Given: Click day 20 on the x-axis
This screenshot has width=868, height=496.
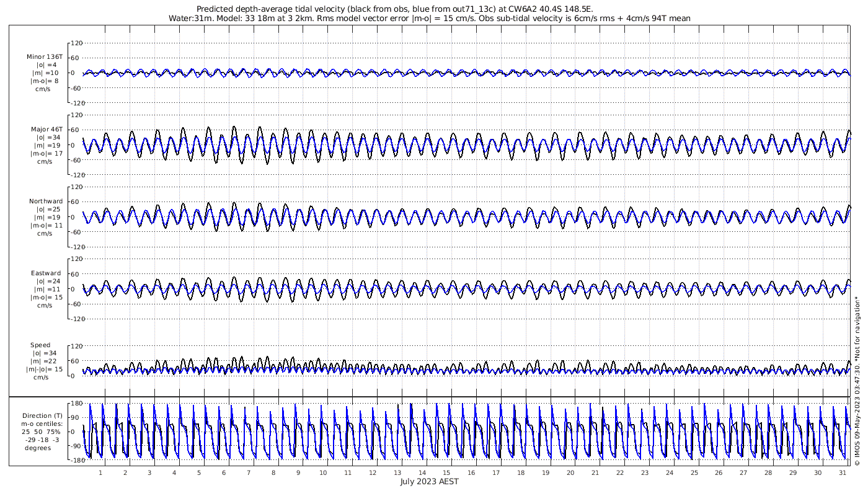Looking at the screenshot, I should tap(570, 472).
